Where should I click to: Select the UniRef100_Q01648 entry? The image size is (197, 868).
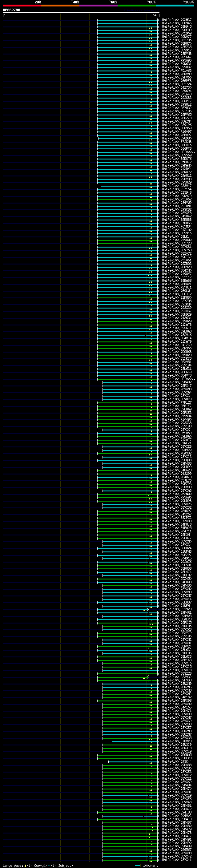tap(177, 94)
